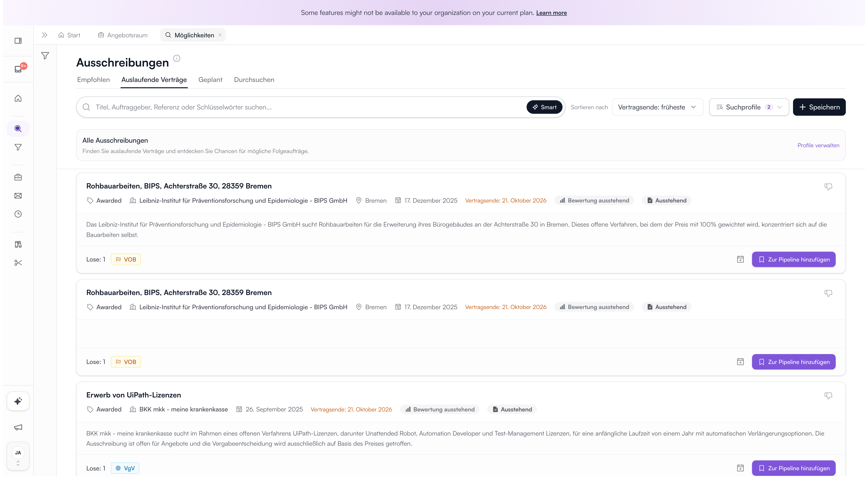868x484 pixels.
Task: Close the Möglichkeiten tab
Action: pos(220,35)
